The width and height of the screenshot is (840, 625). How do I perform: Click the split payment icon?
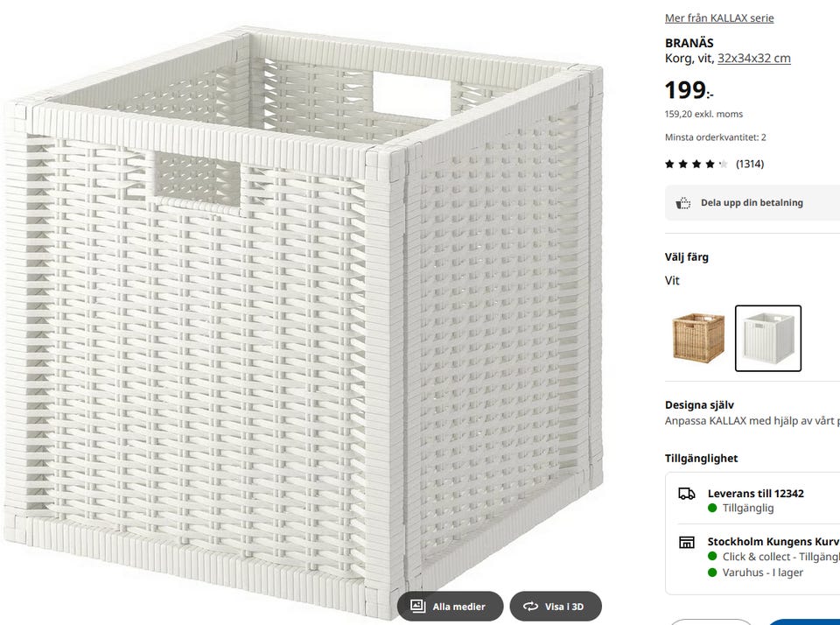[683, 203]
